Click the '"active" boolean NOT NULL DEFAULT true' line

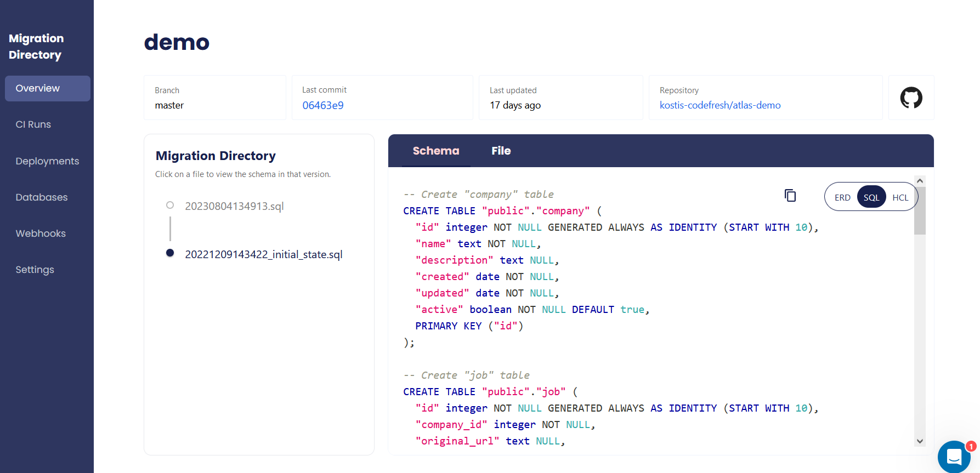click(x=532, y=310)
